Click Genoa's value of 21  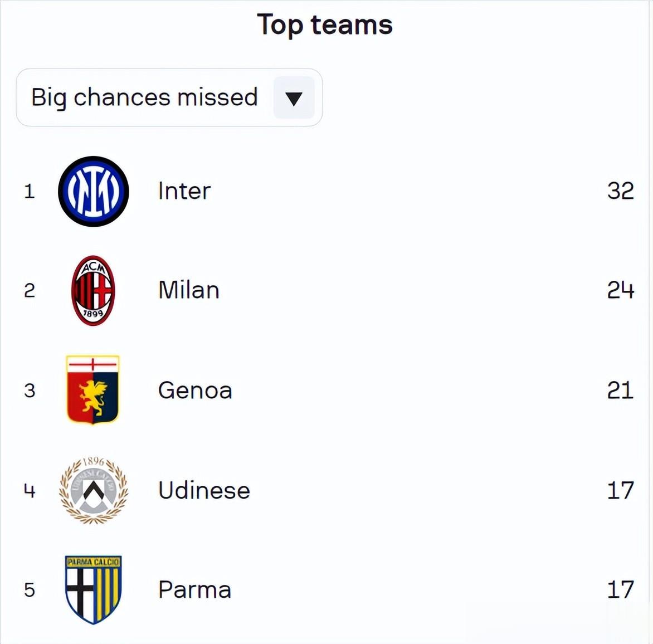click(620, 390)
